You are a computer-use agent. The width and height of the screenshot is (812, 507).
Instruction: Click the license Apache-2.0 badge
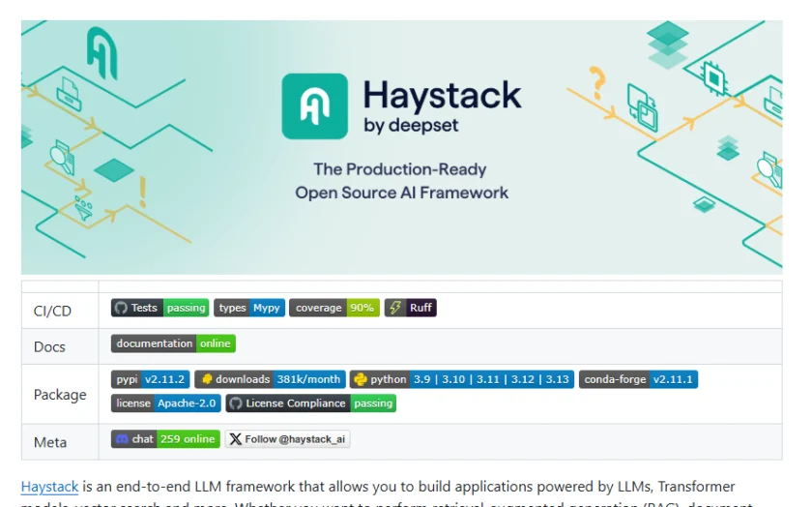coord(165,403)
